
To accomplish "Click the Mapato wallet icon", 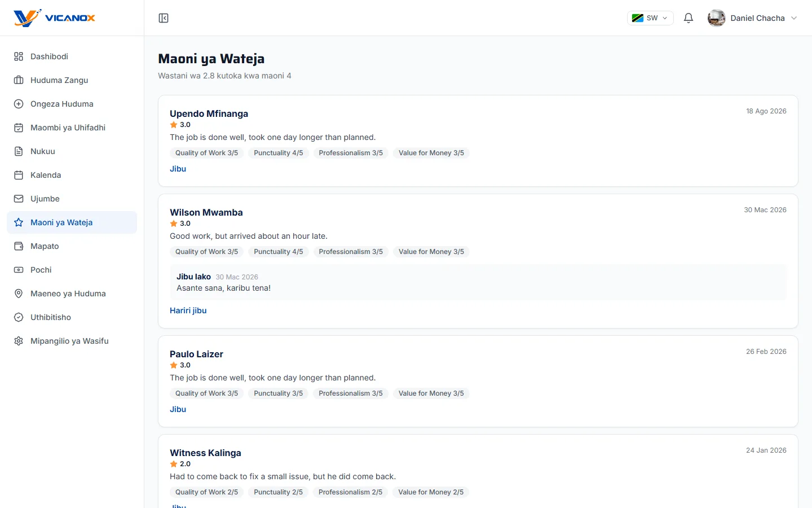I will coord(19,246).
